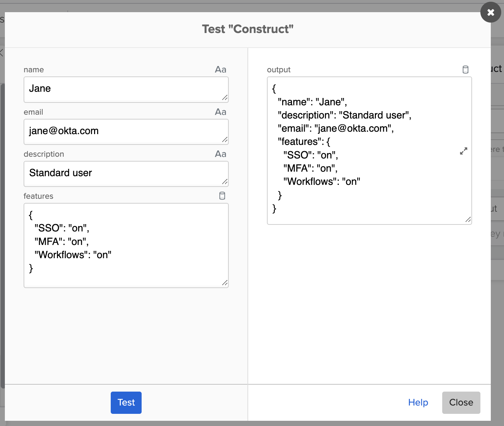Select the description field reading Standard user
This screenshot has height=426, width=504.
(x=121, y=173)
